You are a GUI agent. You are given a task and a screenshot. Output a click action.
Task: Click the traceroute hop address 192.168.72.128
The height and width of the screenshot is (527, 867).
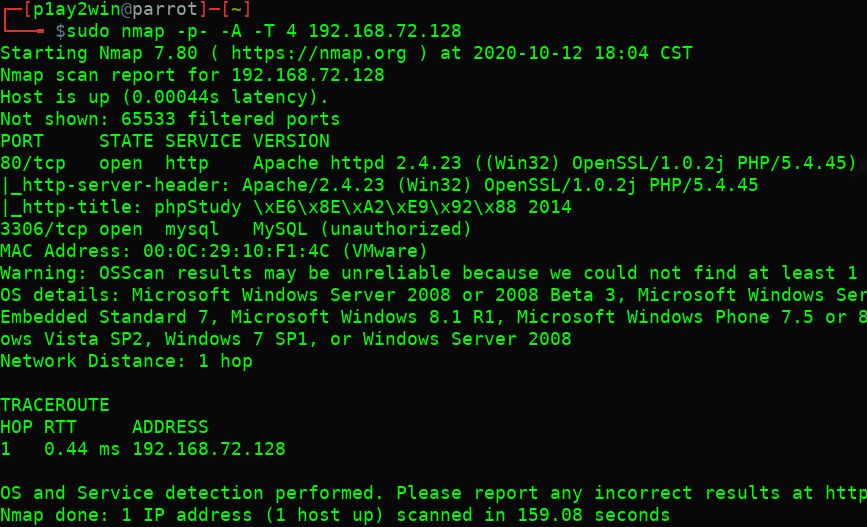[209, 449]
